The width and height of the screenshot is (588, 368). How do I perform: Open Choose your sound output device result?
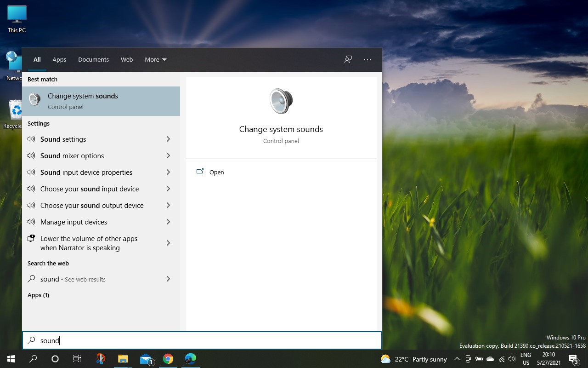point(101,205)
